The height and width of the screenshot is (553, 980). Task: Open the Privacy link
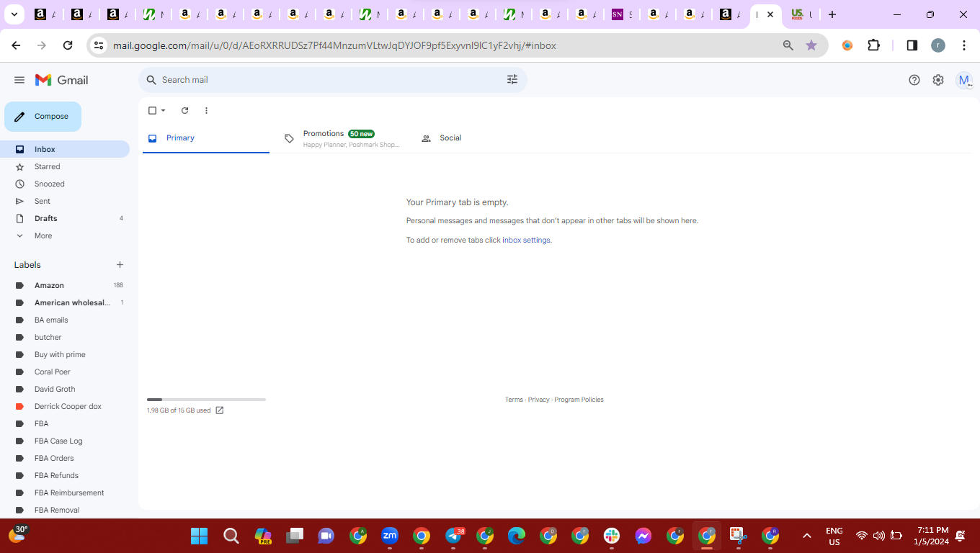coord(538,400)
